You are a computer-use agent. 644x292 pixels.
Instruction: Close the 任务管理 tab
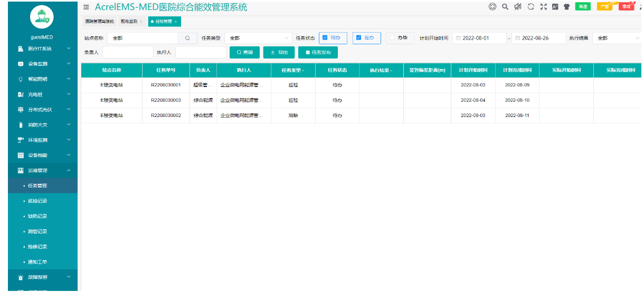tap(175, 22)
